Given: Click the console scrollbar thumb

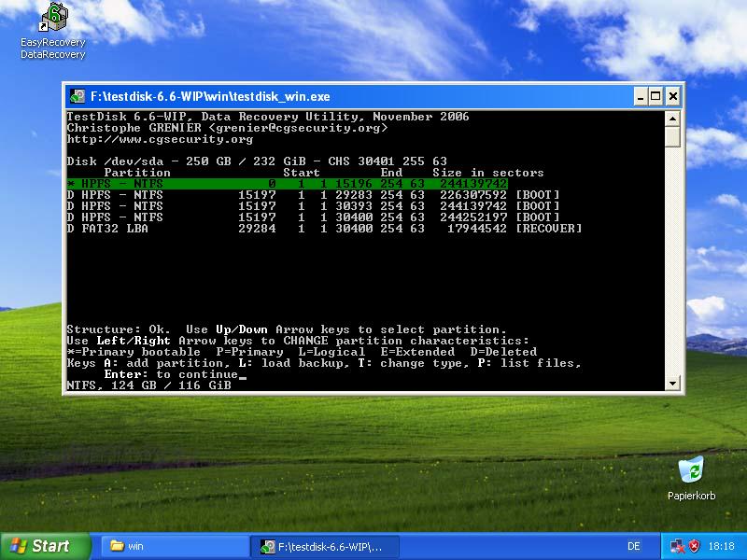Looking at the screenshot, I should click(672, 137).
